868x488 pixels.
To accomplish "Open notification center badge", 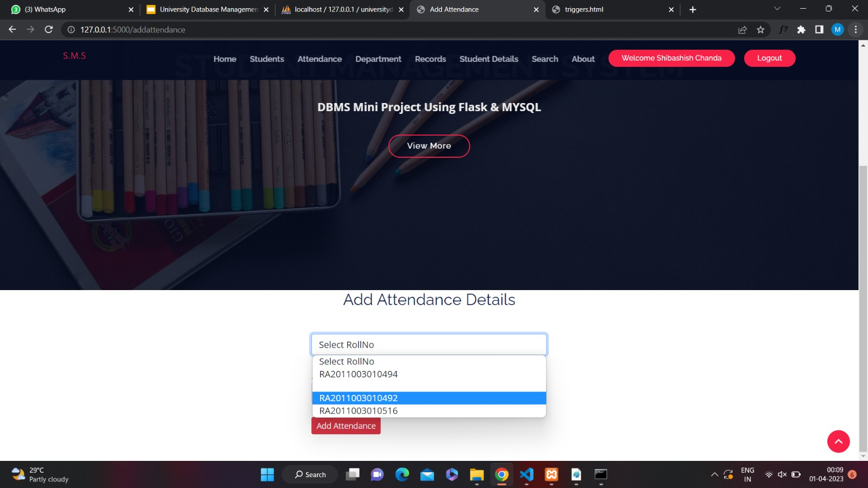I will (x=852, y=474).
